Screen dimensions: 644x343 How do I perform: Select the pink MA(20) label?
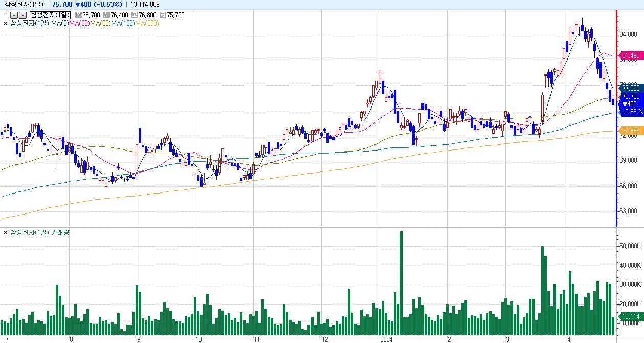(x=79, y=23)
